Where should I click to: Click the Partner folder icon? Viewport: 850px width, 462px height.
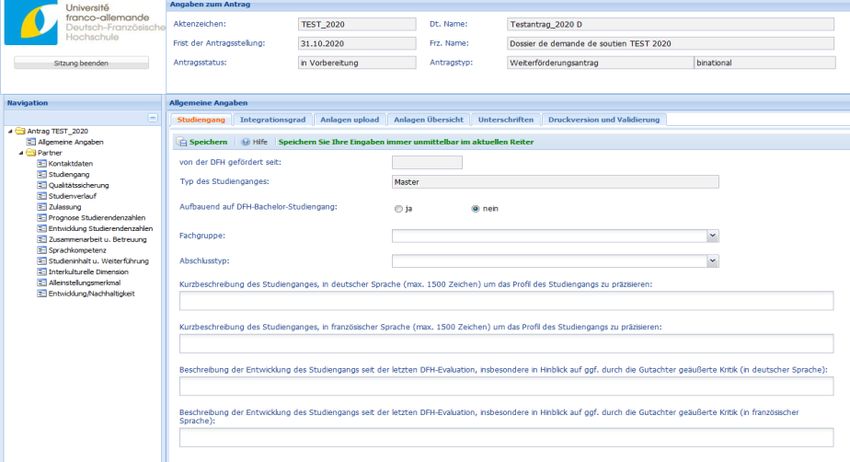pos(30,153)
